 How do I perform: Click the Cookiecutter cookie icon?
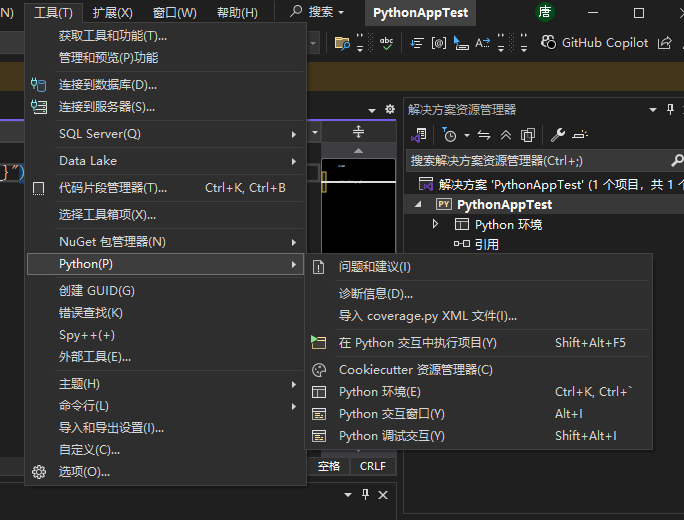319,370
